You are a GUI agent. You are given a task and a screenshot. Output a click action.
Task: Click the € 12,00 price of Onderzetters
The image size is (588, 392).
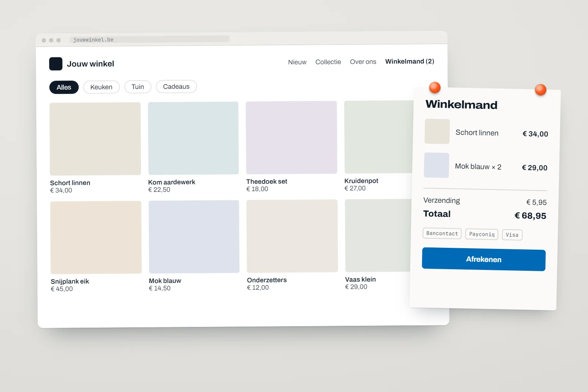pos(258,288)
